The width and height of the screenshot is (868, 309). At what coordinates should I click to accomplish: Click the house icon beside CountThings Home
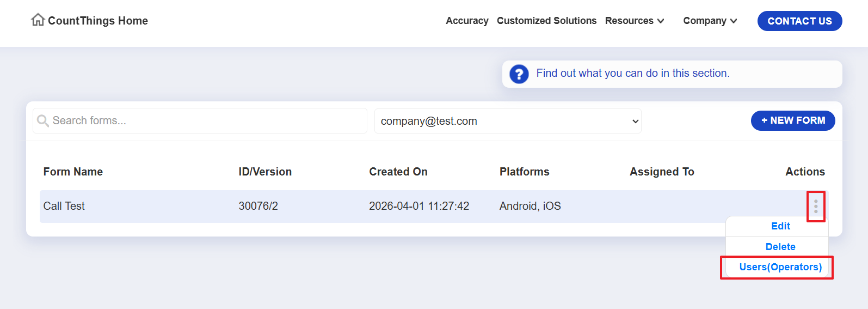[x=38, y=20]
